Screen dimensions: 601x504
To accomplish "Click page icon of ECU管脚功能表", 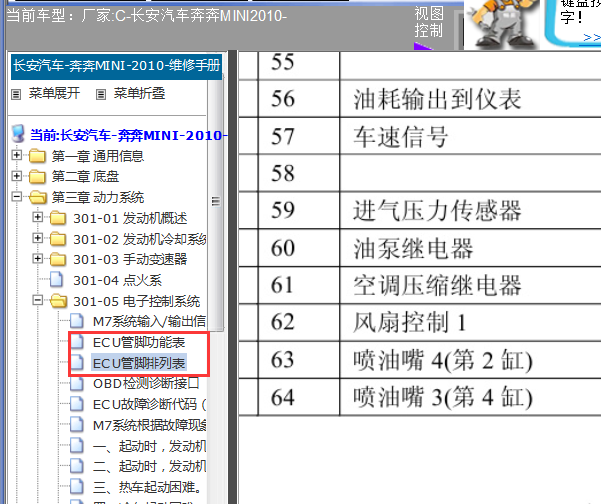I will point(77,341).
